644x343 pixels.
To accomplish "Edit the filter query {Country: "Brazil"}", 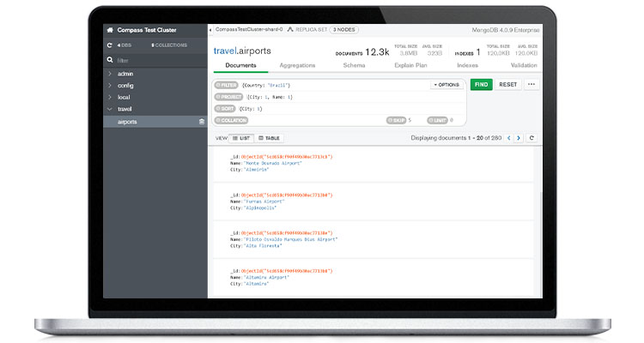I will point(266,86).
